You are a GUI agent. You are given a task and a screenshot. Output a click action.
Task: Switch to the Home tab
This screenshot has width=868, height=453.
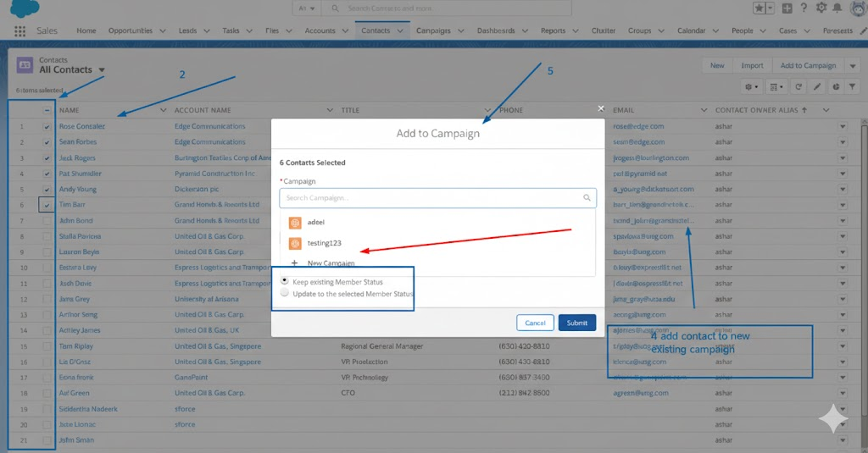tap(86, 31)
